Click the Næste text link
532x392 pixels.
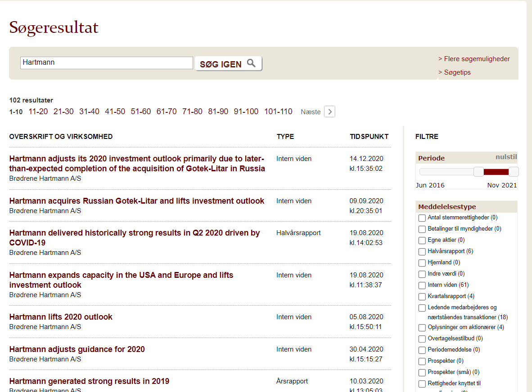(311, 112)
